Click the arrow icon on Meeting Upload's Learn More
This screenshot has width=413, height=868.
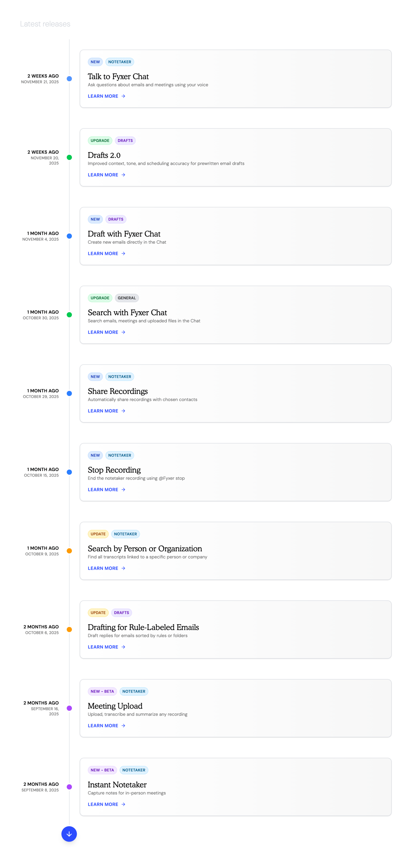coord(123,725)
